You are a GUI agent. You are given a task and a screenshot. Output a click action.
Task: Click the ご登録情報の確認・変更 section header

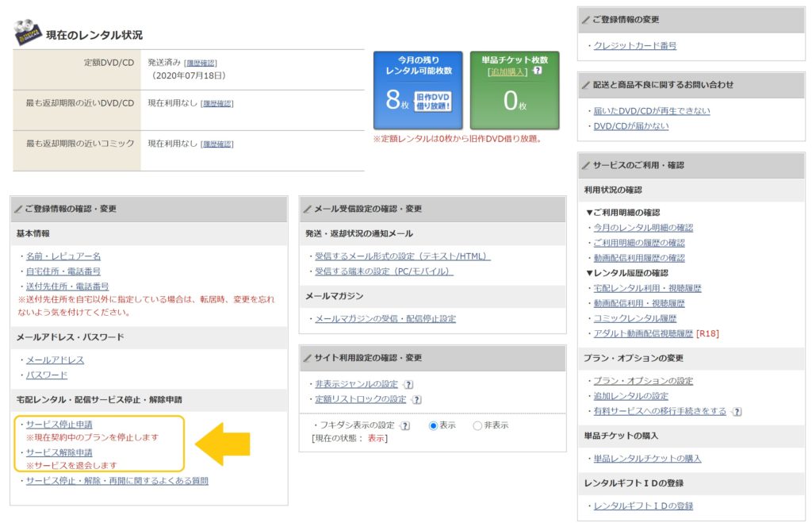(x=149, y=209)
